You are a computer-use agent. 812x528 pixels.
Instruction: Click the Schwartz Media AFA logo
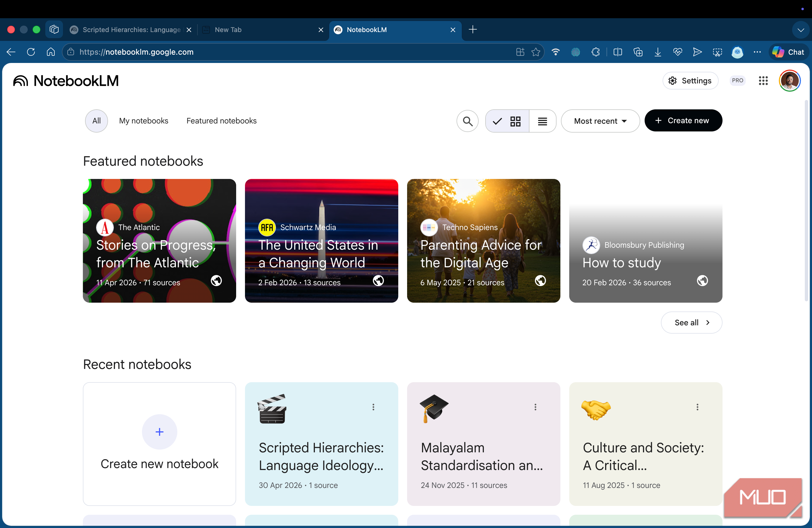pos(267,228)
